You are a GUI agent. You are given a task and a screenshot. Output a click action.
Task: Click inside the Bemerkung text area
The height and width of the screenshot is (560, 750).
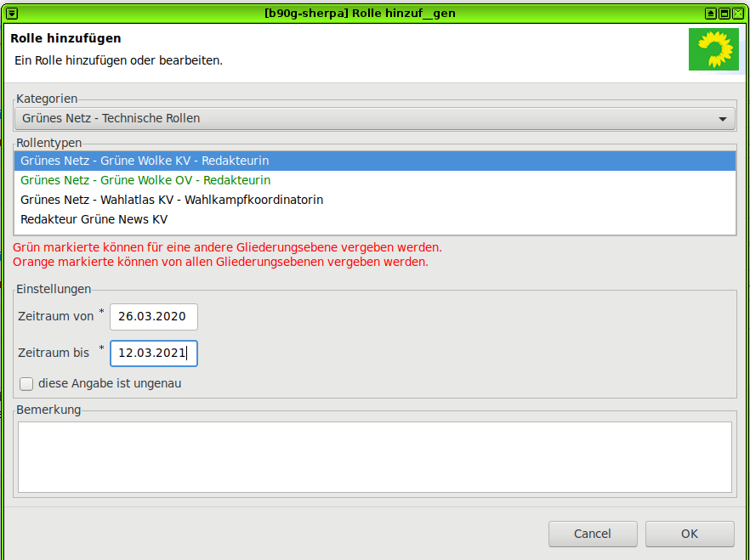coord(374,457)
